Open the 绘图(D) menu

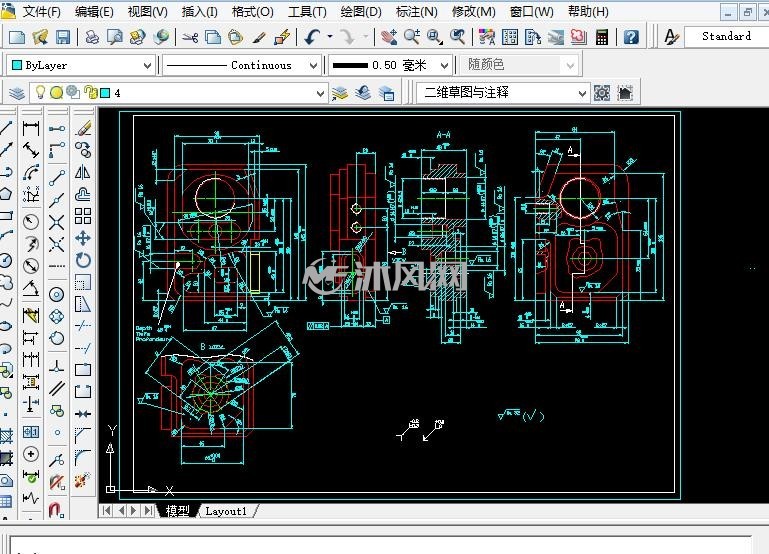pos(361,12)
